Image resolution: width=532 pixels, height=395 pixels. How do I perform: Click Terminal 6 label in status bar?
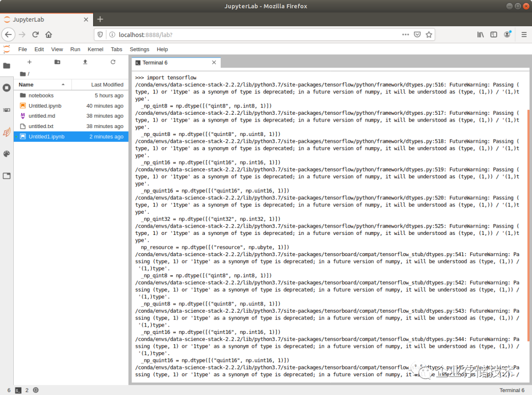pos(512,390)
